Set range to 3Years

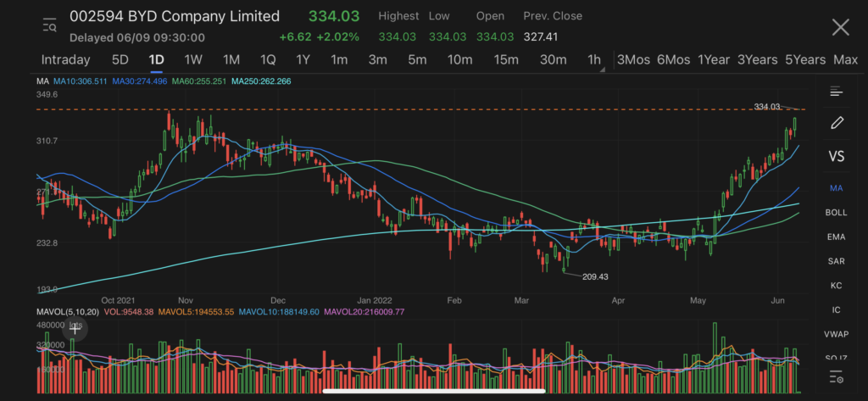(757, 60)
